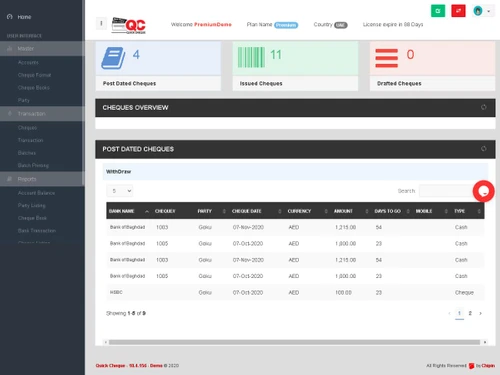Click the red top-right action button
500x375 pixels.
point(458,11)
